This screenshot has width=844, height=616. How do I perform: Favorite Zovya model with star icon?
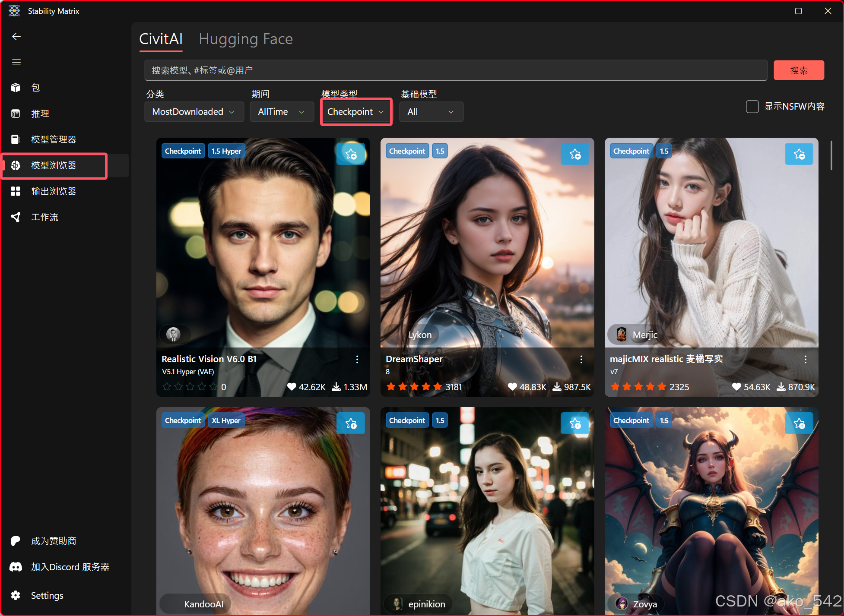click(x=799, y=423)
